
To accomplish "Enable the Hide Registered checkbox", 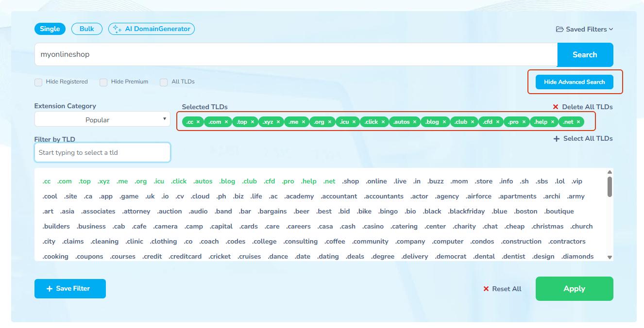I will [x=38, y=82].
